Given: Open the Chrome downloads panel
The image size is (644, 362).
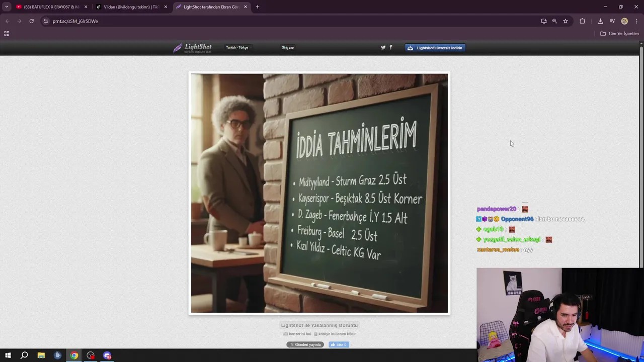Looking at the screenshot, I should tap(600, 21).
